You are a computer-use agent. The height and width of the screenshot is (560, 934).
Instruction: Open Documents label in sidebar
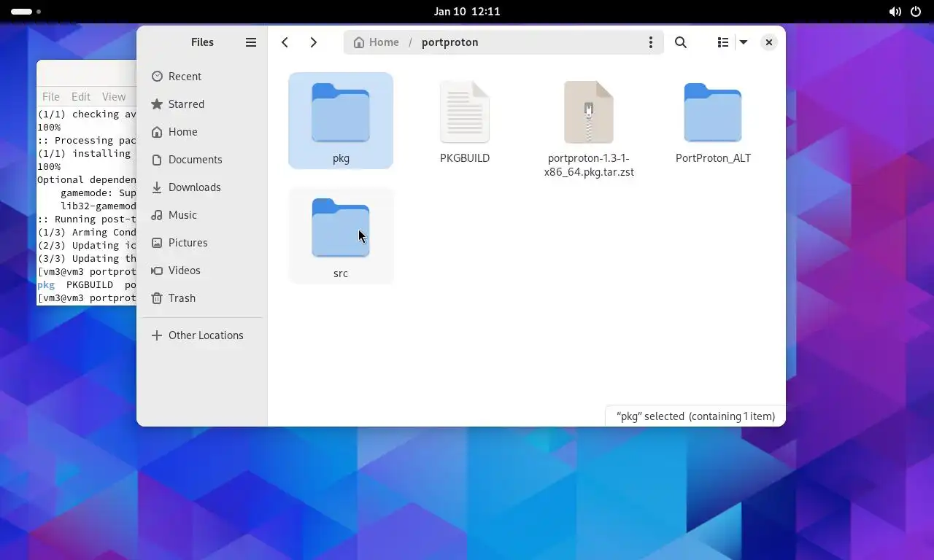click(195, 160)
